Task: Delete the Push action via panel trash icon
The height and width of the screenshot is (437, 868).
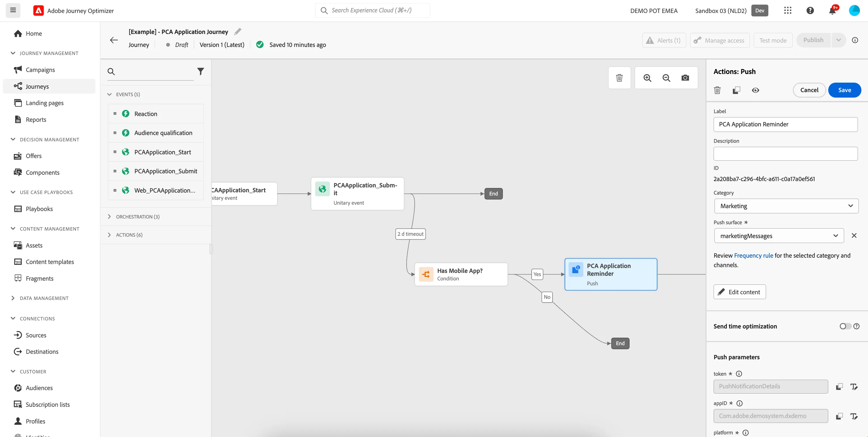Action: (717, 90)
